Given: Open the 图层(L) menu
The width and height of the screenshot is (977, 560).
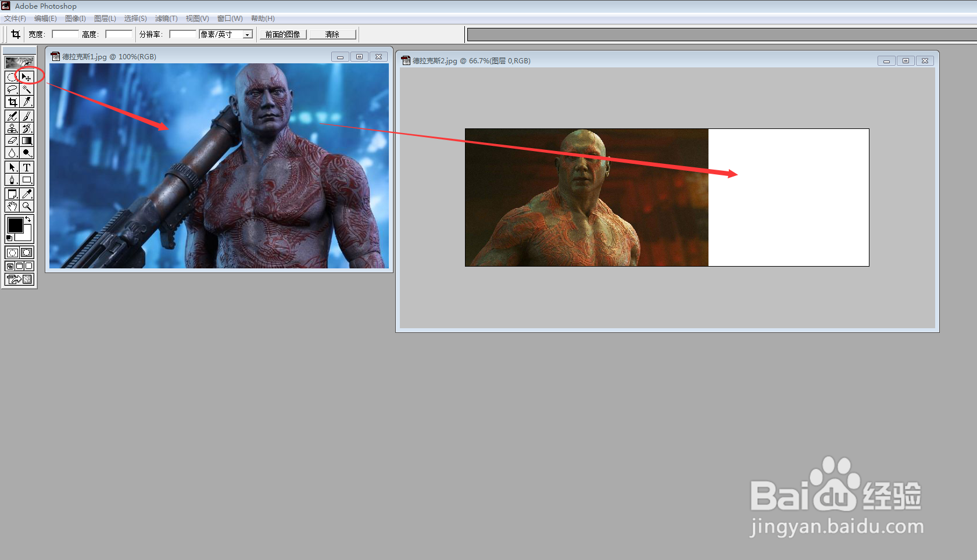Looking at the screenshot, I should [105, 19].
